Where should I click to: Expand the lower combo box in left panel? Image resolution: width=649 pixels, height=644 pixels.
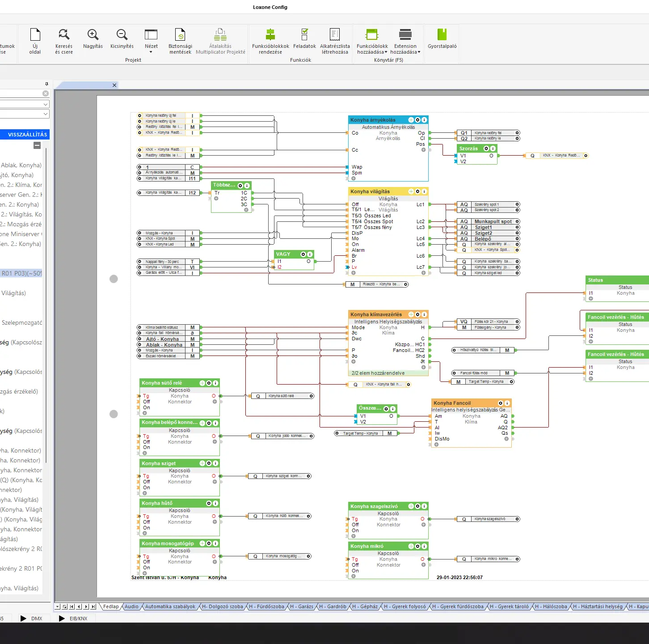click(46, 114)
